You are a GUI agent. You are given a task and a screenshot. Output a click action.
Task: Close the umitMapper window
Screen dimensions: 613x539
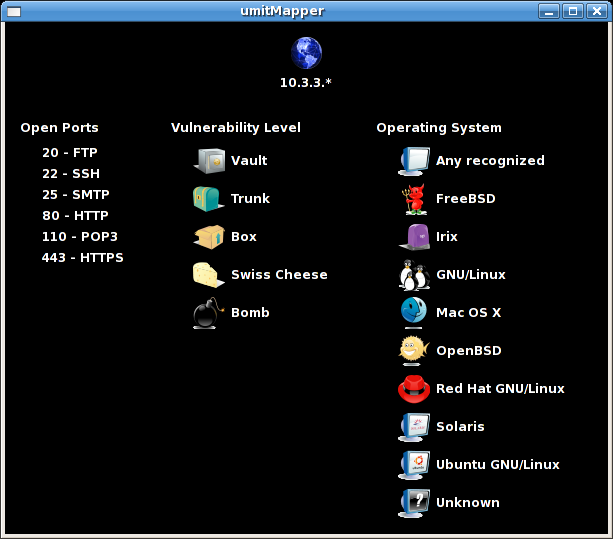tap(597, 11)
